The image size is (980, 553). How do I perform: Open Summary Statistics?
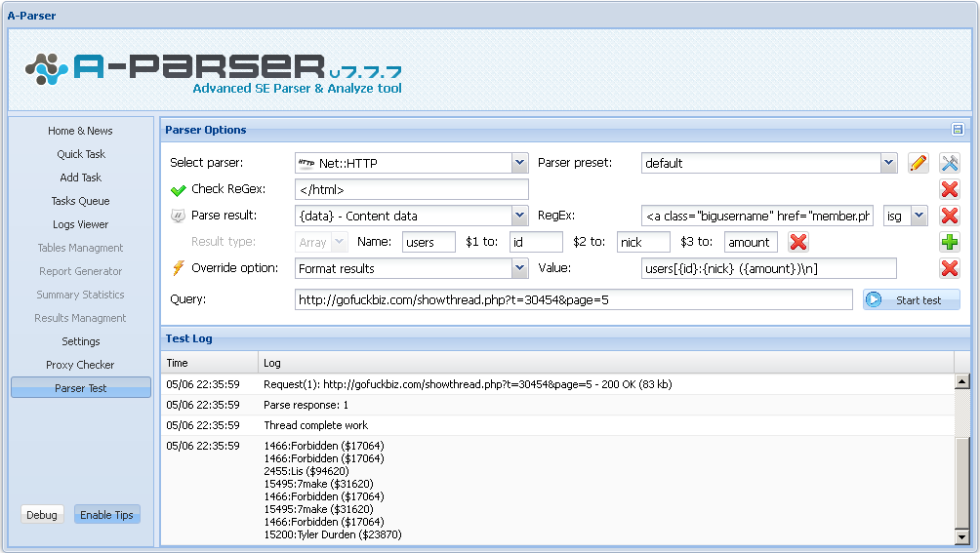(81, 295)
